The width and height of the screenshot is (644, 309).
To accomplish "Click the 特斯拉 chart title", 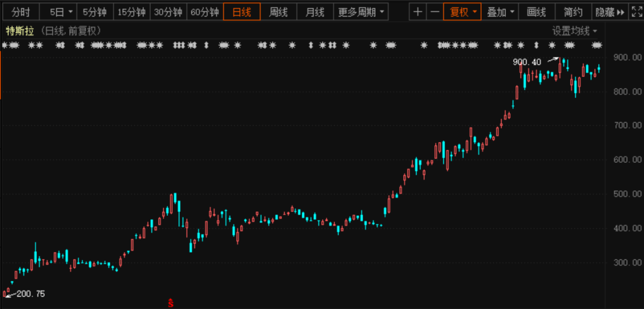I will (20, 31).
